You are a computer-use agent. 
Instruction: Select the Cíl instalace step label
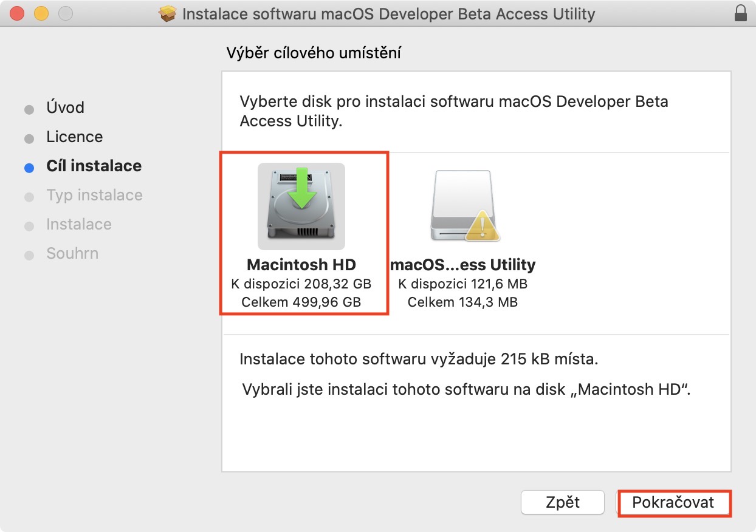coord(94,166)
